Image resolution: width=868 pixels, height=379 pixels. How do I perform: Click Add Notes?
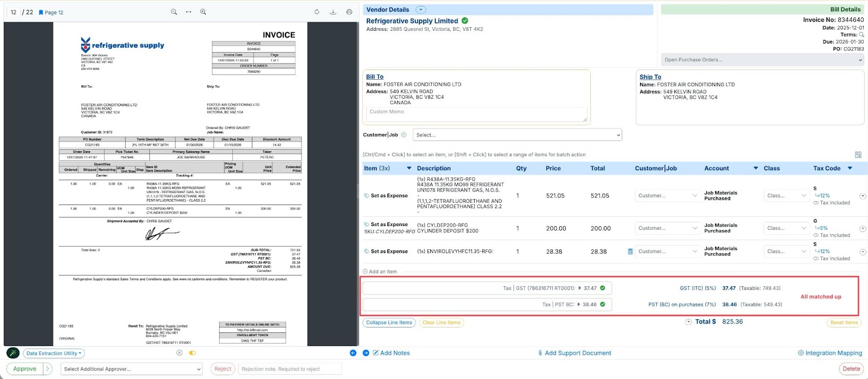(391, 353)
